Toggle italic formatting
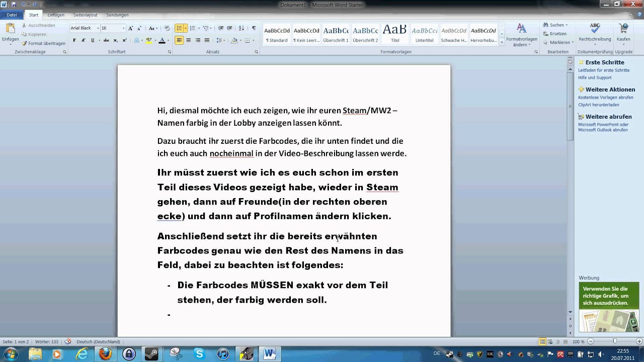 (x=84, y=40)
